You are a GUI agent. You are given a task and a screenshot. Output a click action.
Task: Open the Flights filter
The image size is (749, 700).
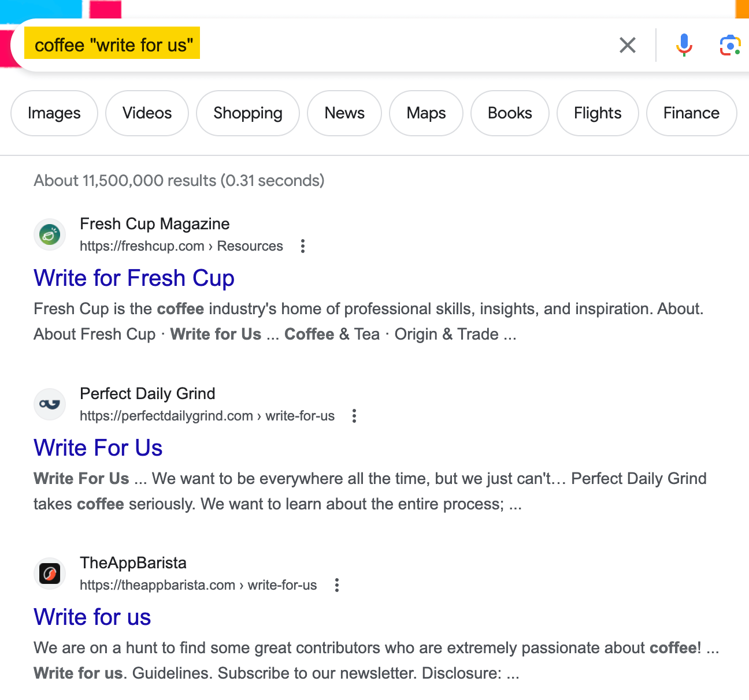[x=597, y=113]
